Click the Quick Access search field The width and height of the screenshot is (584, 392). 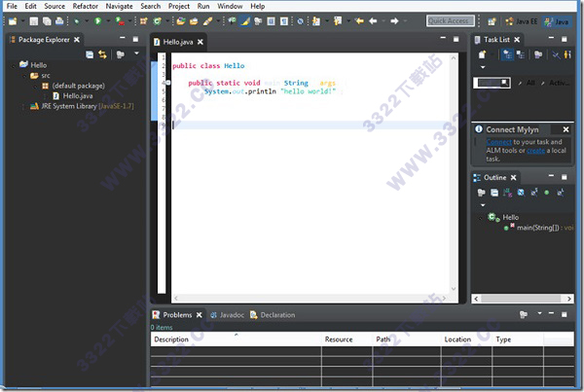(x=451, y=20)
